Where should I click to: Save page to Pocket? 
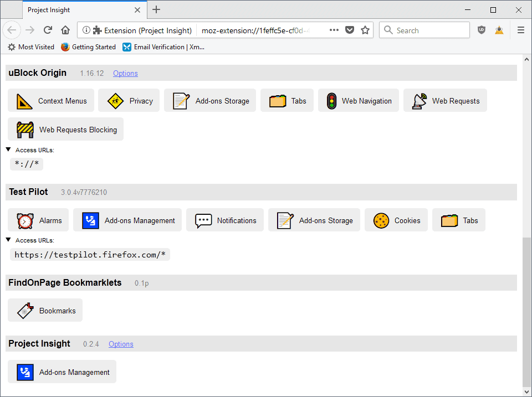click(350, 30)
